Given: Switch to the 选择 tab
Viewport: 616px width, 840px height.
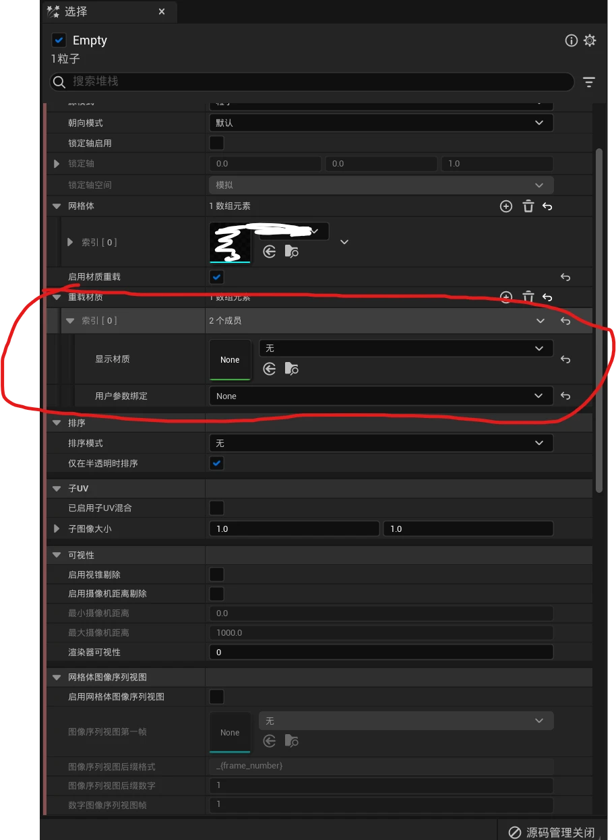Looking at the screenshot, I should 75,12.
